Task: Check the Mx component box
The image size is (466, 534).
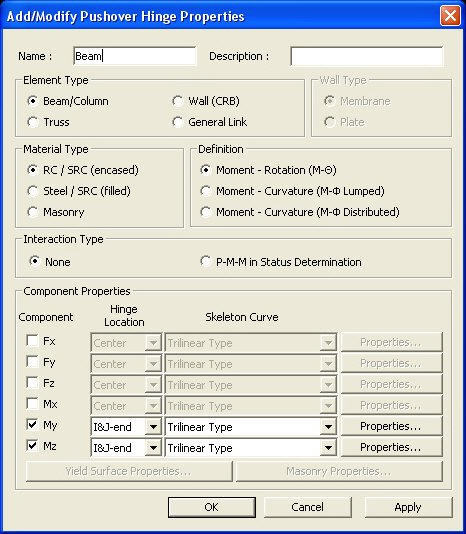Action: coord(32,404)
